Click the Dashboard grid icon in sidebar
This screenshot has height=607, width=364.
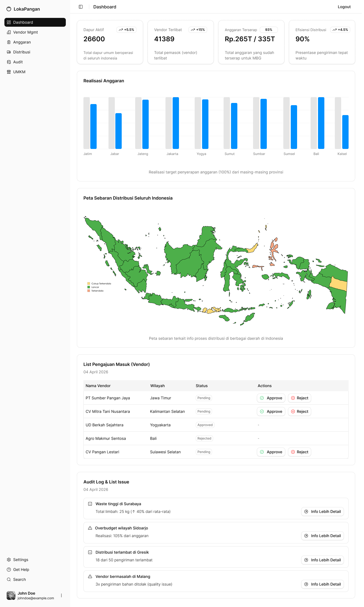(9, 22)
